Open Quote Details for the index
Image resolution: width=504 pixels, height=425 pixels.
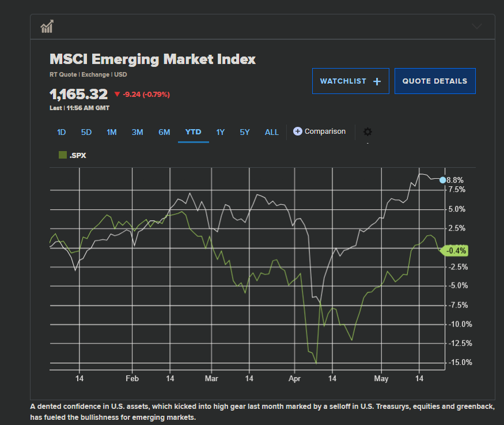[434, 81]
